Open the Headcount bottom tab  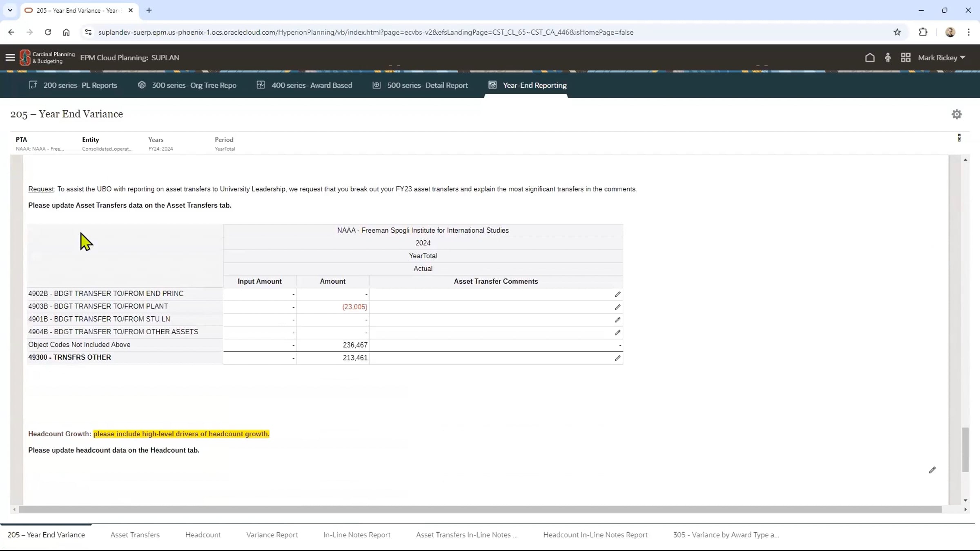(x=203, y=535)
